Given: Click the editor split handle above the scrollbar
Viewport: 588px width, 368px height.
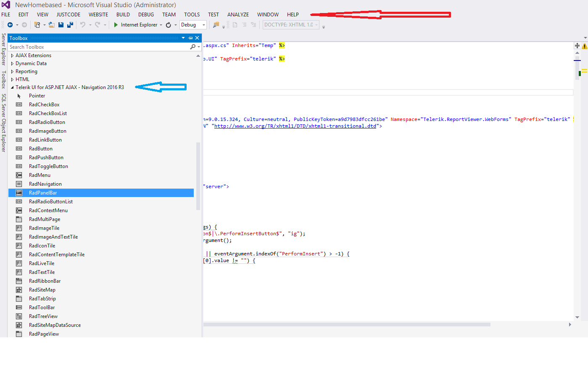Looking at the screenshot, I should [x=577, y=45].
